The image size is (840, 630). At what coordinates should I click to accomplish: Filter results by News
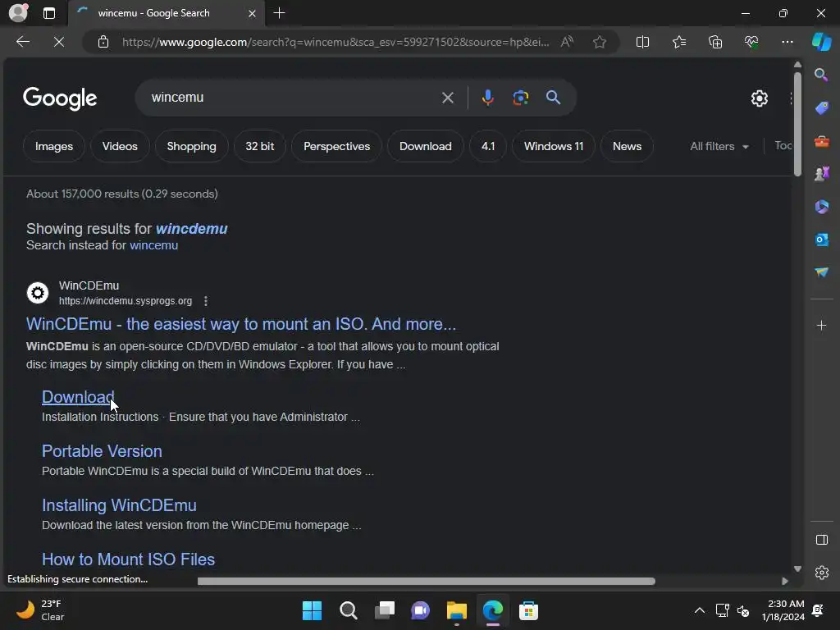coord(627,146)
